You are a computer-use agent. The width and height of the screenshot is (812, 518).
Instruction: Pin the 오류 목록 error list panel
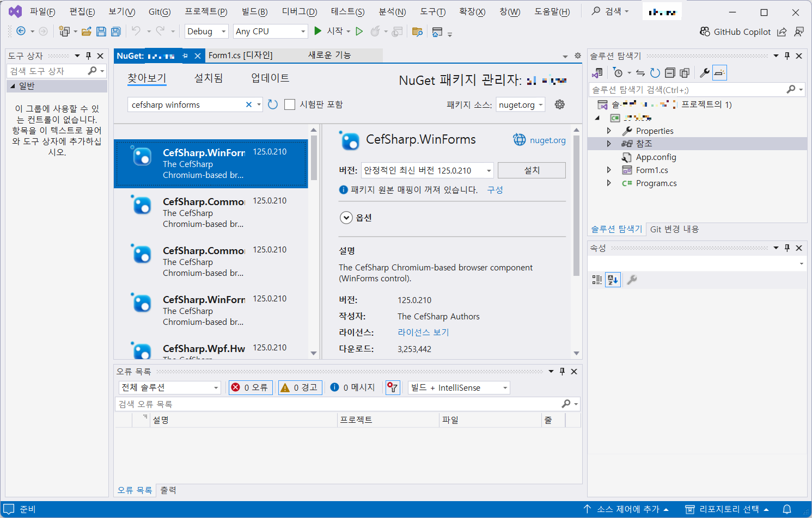[x=563, y=371]
